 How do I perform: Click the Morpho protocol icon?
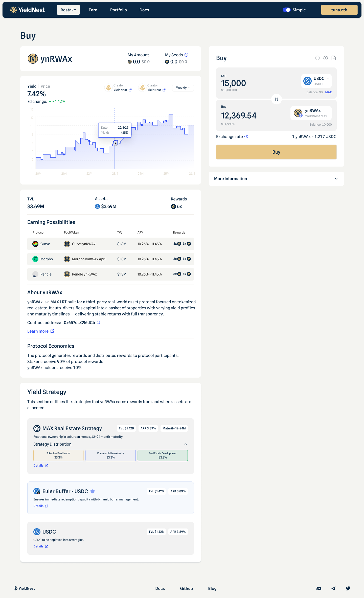click(35, 259)
